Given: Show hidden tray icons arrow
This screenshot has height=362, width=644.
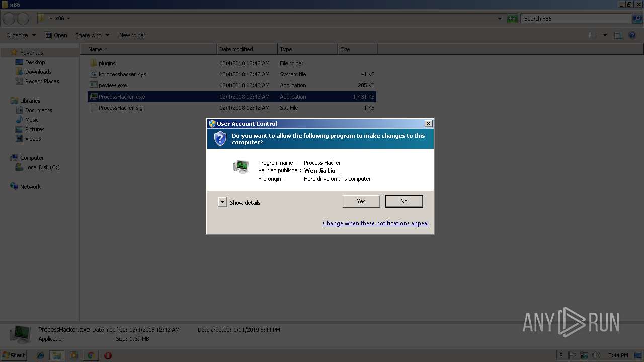Looking at the screenshot, I should click(x=561, y=355).
